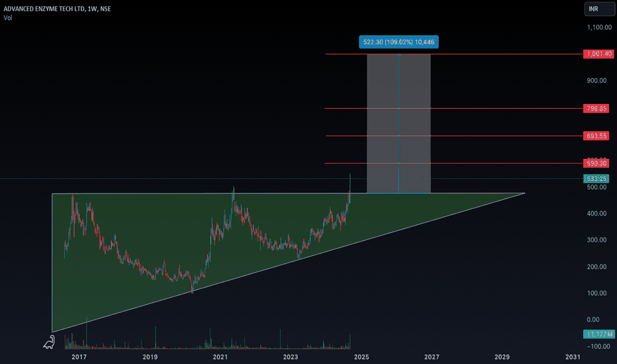Click the 2025 label on time axis

pyautogui.click(x=361, y=357)
